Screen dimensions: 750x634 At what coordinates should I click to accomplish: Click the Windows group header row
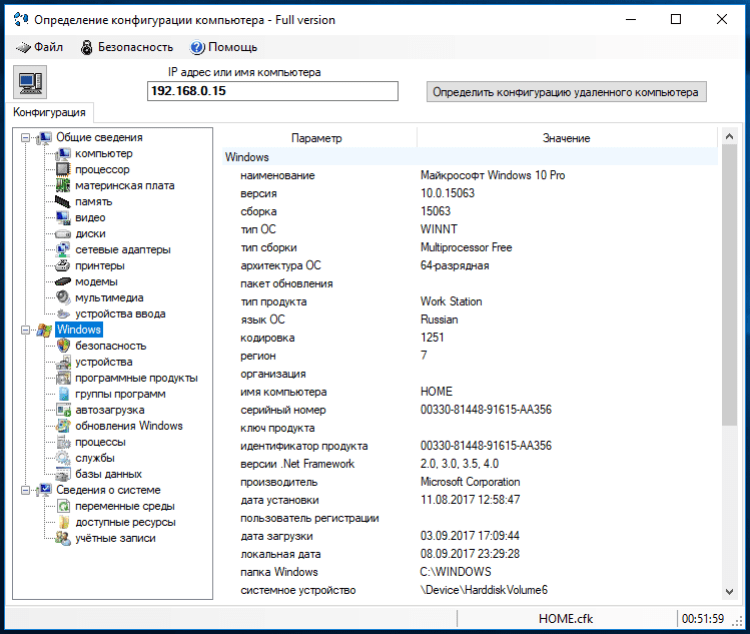470,157
